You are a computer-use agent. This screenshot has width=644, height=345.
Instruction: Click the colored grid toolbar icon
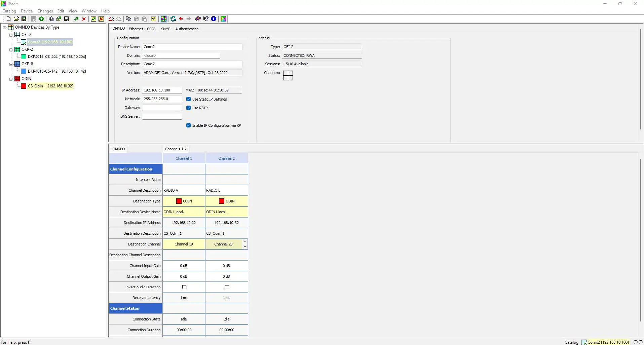164,19
